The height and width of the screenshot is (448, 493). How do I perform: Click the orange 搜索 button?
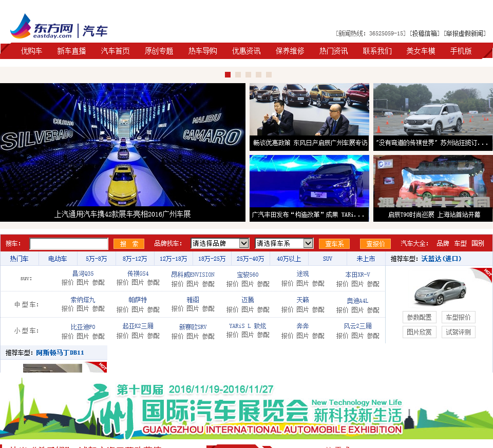(x=129, y=244)
